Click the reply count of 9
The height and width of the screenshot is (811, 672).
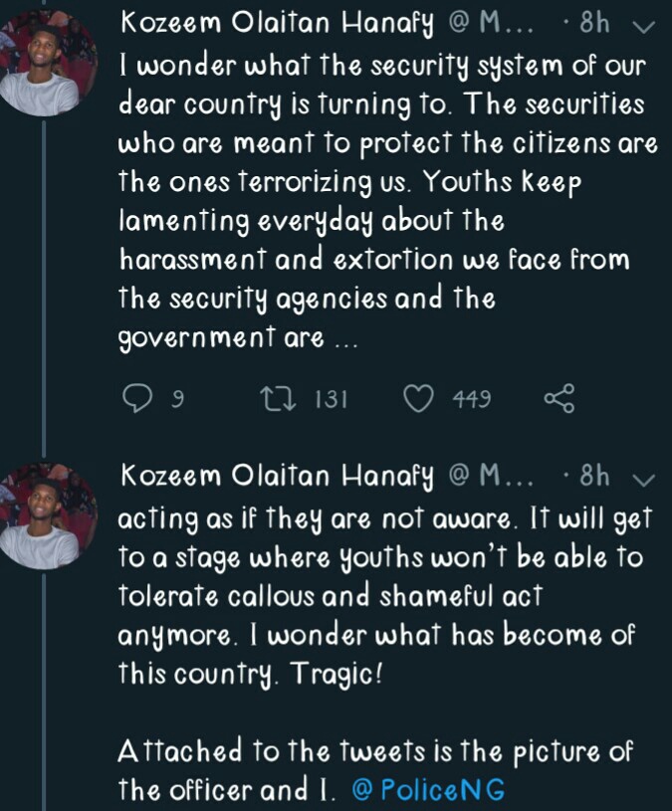[x=177, y=400]
